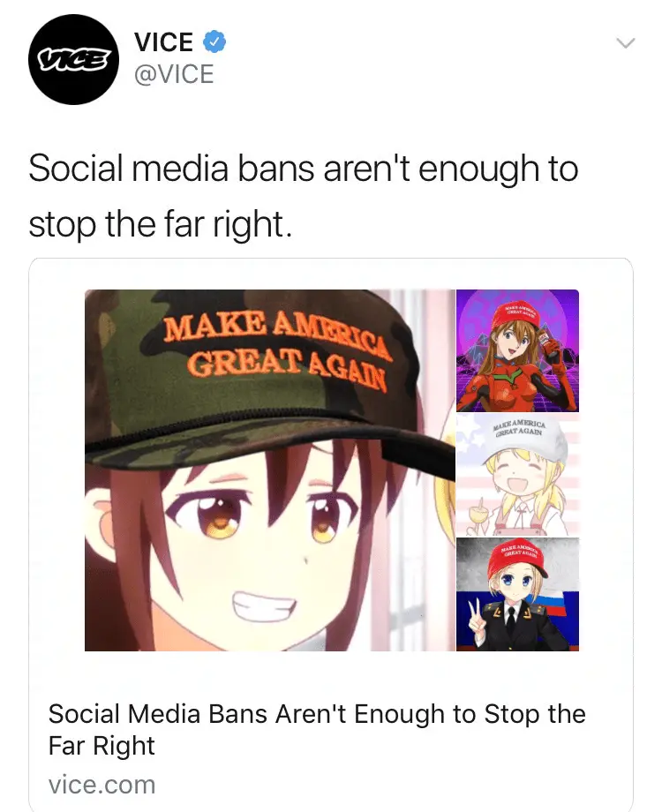The width and height of the screenshot is (662, 812).
Task: Click the orange 'Make America Great Again' hat text
Action: 277,346
